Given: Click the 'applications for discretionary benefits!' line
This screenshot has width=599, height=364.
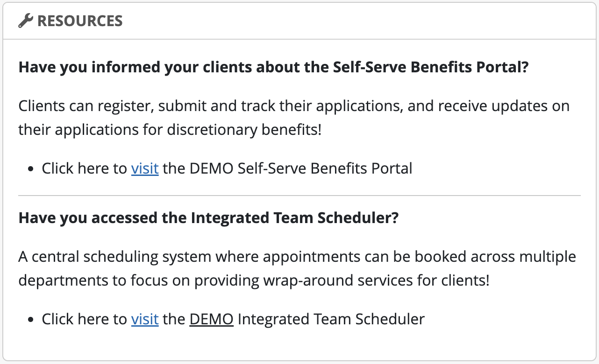Looking at the screenshot, I should [170, 130].
